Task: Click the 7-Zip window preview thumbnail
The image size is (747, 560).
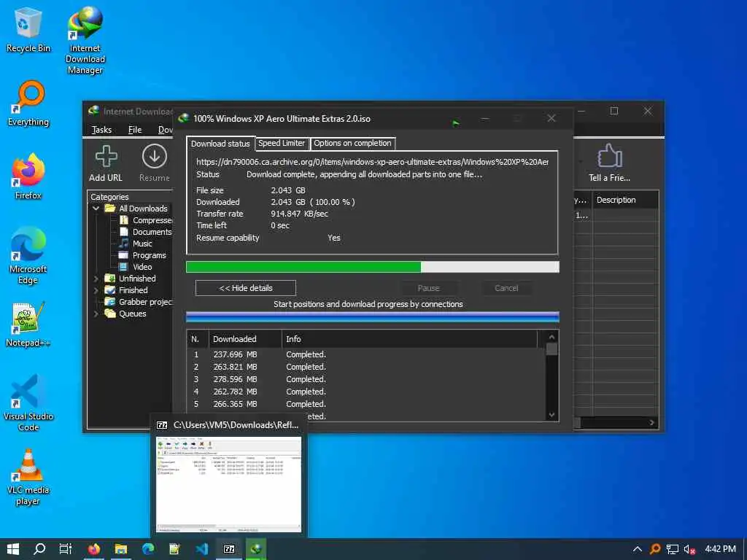Action: coord(228,484)
